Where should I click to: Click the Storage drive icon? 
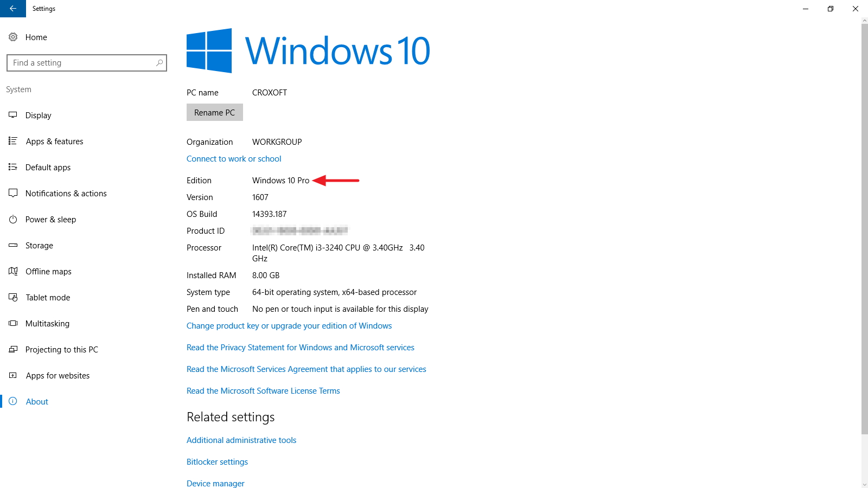13,245
